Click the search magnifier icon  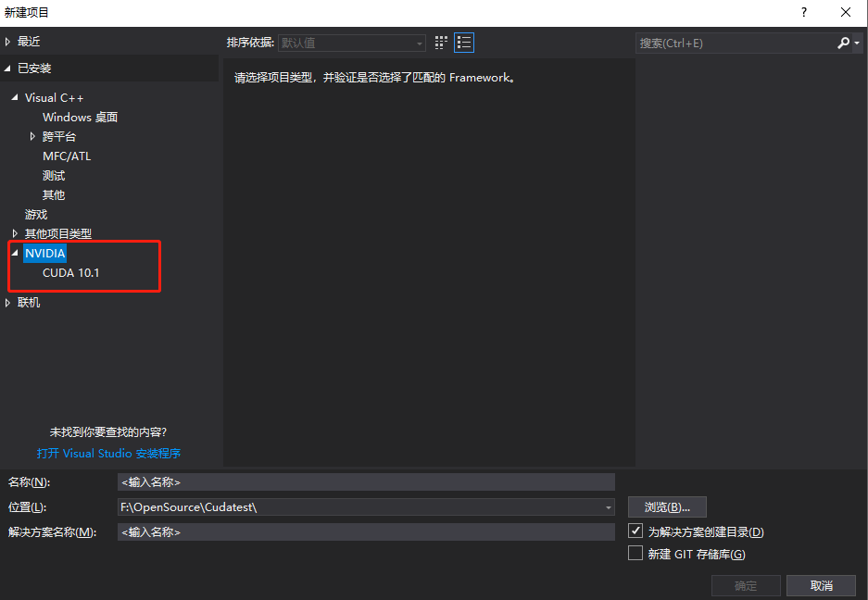(843, 43)
